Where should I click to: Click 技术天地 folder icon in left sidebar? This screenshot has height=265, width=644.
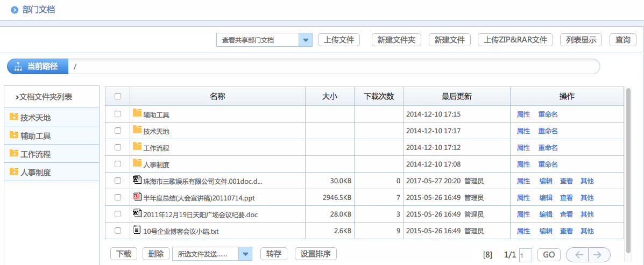pyautogui.click(x=14, y=117)
